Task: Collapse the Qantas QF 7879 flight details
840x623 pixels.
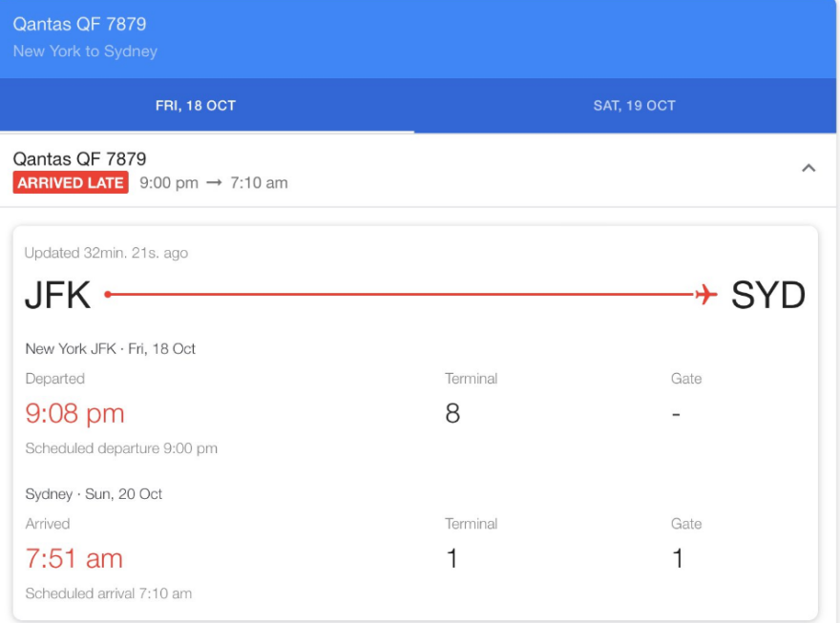Action: (808, 169)
